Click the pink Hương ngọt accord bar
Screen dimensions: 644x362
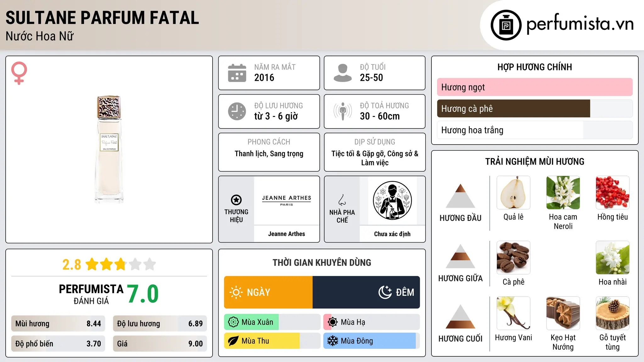click(x=535, y=87)
